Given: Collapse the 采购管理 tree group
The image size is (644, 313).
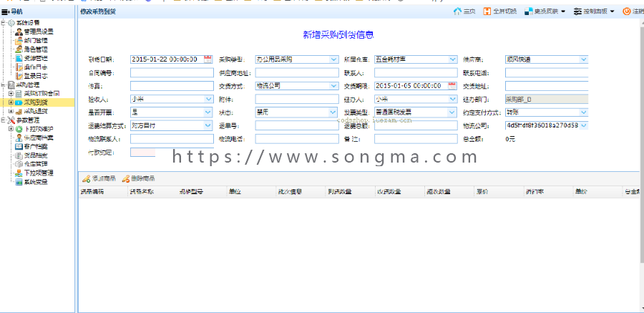Looking at the screenshot, I should pyautogui.click(x=4, y=85).
